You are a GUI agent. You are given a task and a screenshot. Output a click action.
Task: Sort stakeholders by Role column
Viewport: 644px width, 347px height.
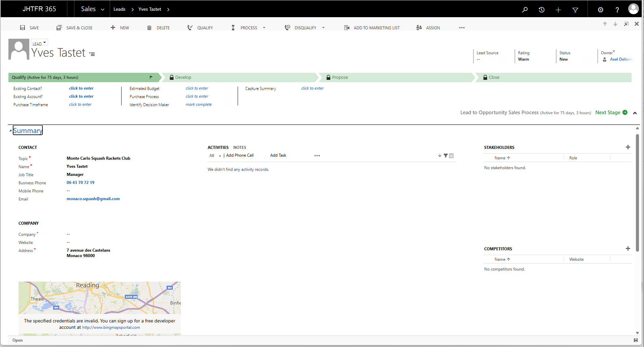[573, 158]
